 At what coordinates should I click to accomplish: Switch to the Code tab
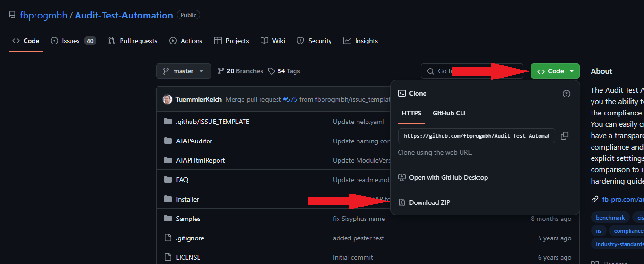[x=26, y=41]
